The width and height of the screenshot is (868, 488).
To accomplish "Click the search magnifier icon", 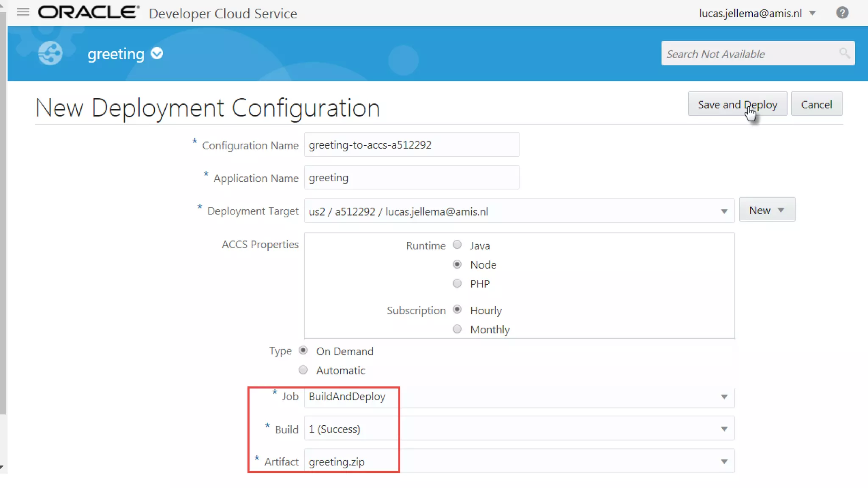I will (x=844, y=53).
